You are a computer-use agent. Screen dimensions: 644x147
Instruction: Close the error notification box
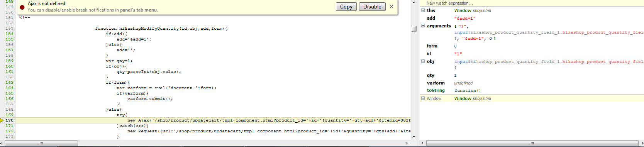[x=391, y=7]
